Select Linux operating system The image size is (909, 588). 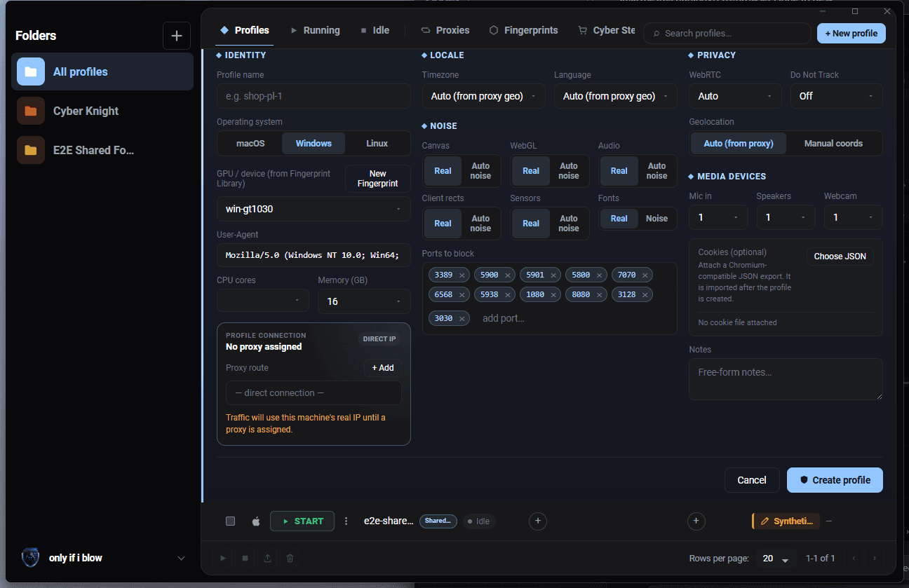pyautogui.click(x=377, y=143)
